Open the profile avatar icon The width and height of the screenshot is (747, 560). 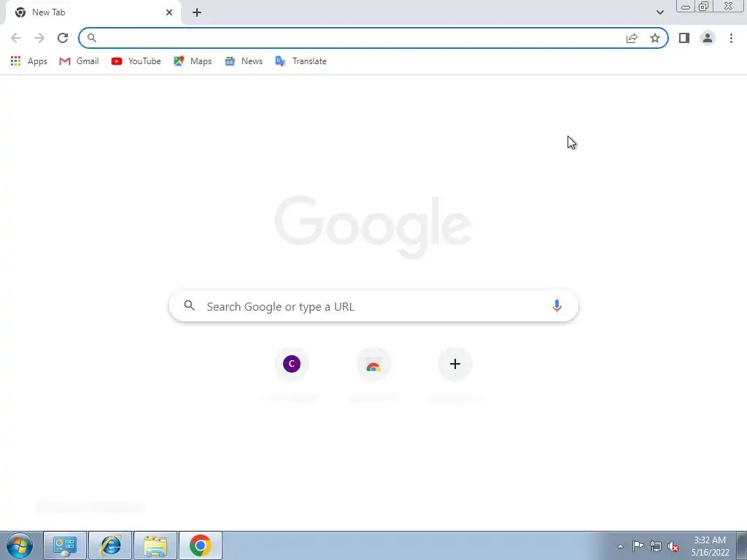(708, 38)
